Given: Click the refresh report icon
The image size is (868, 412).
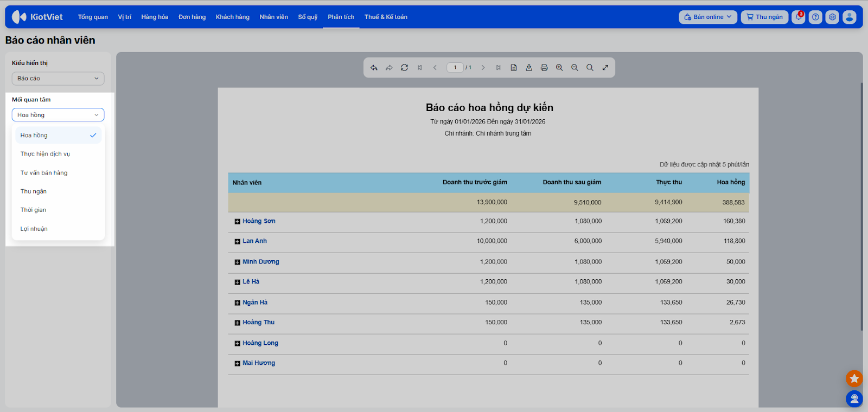Looking at the screenshot, I should point(404,68).
